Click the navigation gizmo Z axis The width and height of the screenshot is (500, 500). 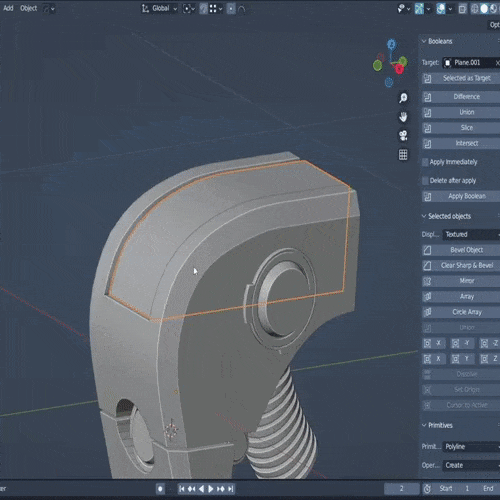391,44
